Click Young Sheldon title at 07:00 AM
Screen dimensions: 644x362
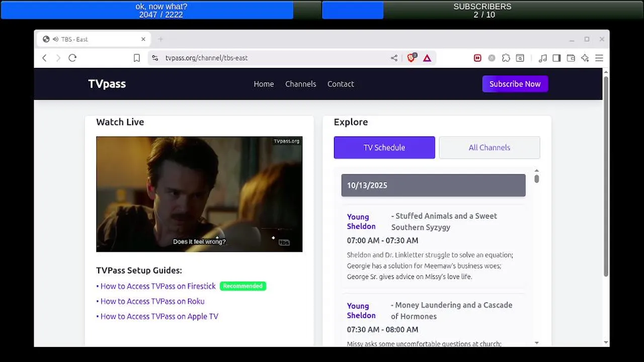361,222
